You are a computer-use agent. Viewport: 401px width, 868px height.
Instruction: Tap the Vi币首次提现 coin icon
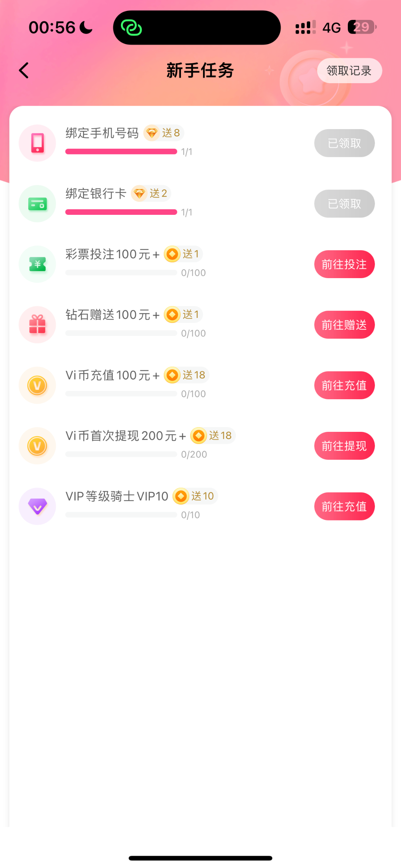coord(37,446)
